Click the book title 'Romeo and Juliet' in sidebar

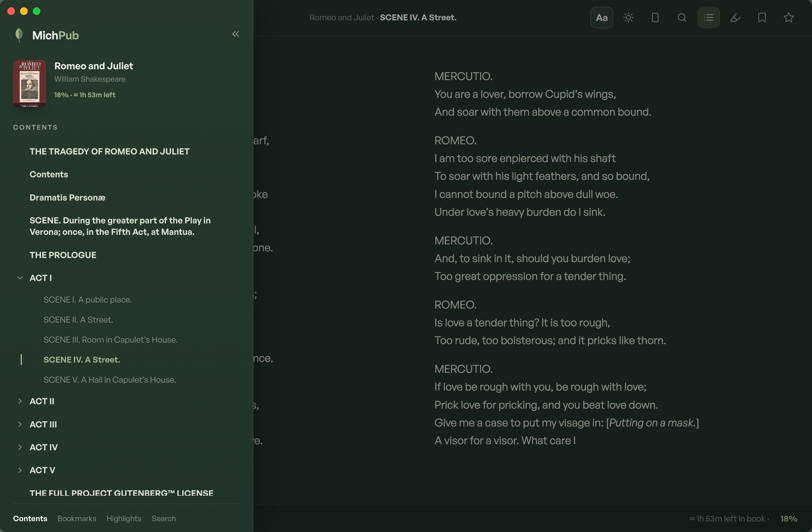[93, 66]
